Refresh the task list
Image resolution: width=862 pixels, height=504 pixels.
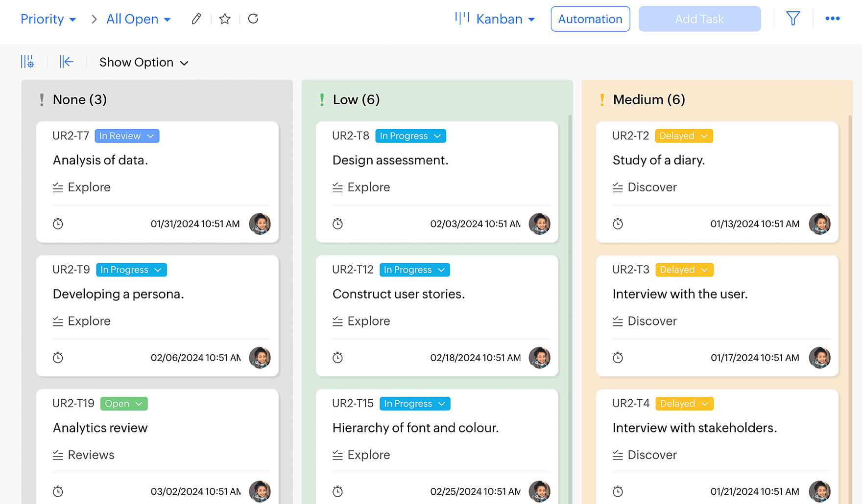(253, 19)
